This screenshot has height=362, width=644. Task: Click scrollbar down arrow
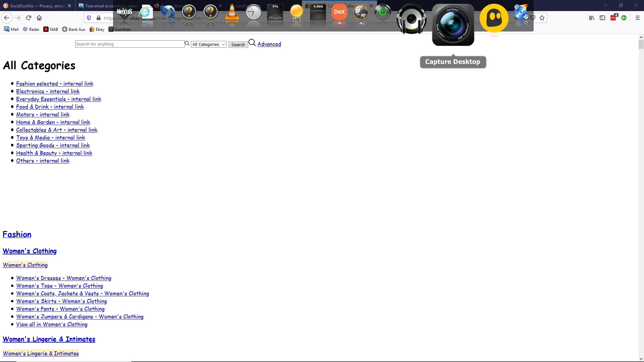point(641,359)
